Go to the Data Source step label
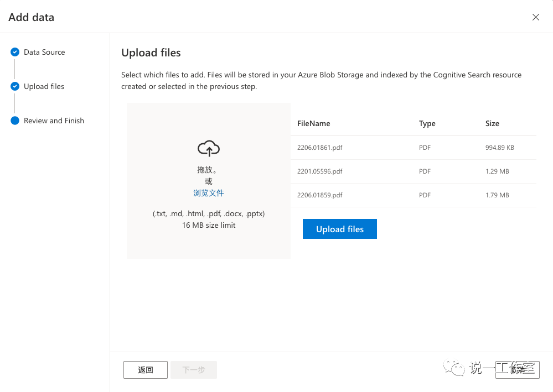The height and width of the screenshot is (392, 553). point(44,52)
